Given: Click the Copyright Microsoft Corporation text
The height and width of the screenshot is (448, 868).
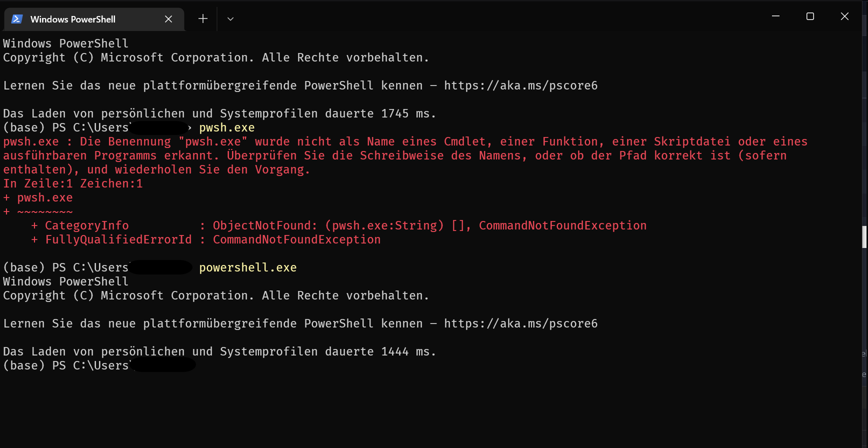Looking at the screenshot, I should (x=215, y=57).
